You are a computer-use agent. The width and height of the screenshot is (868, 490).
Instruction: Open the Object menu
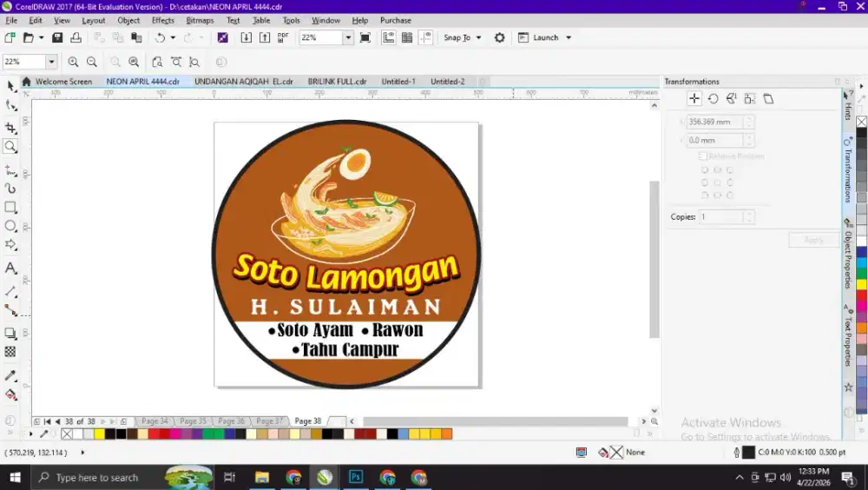click(128, 21)
